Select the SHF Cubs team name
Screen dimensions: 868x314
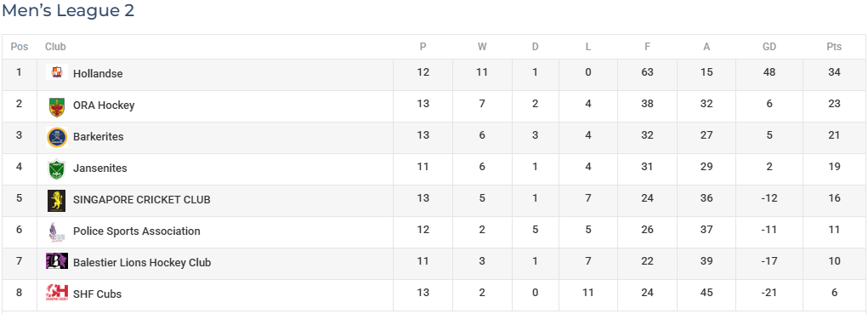(x=98, y=294)
